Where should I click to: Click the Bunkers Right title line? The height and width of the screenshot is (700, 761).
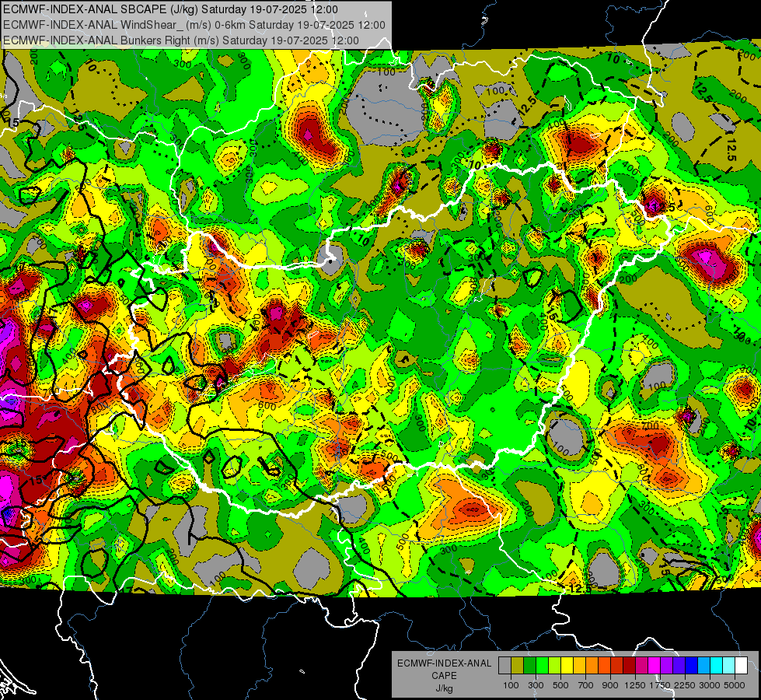[181, 40]
